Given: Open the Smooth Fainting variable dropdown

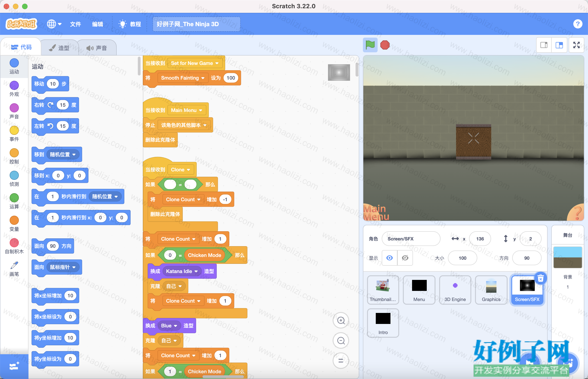Looking at the screenshot, I should pyautogui.click(x=183, y=78).
